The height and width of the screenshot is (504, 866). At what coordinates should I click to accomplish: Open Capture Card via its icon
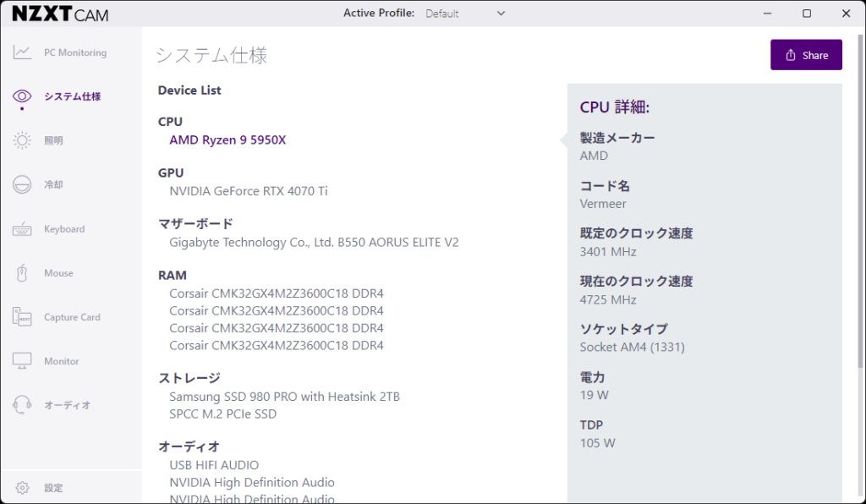[x=22, y=317]
